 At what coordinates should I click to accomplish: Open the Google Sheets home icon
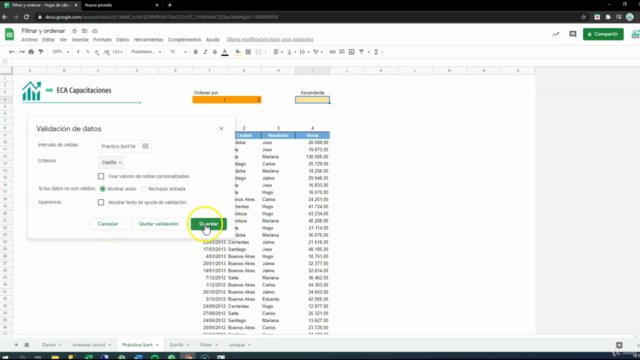pos(9,34)
